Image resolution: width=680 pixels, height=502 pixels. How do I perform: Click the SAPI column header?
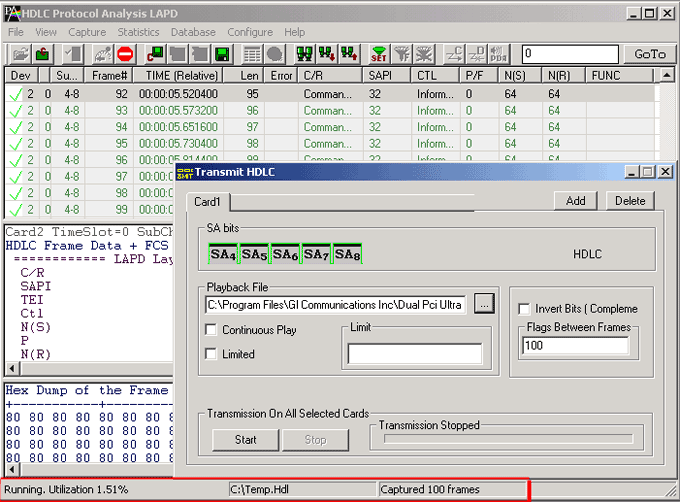386,75
